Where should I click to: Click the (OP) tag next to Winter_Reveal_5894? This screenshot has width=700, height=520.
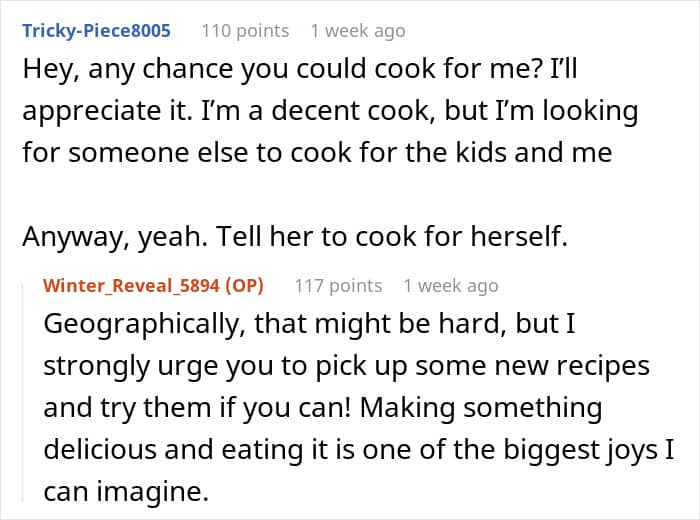point(243,286)
